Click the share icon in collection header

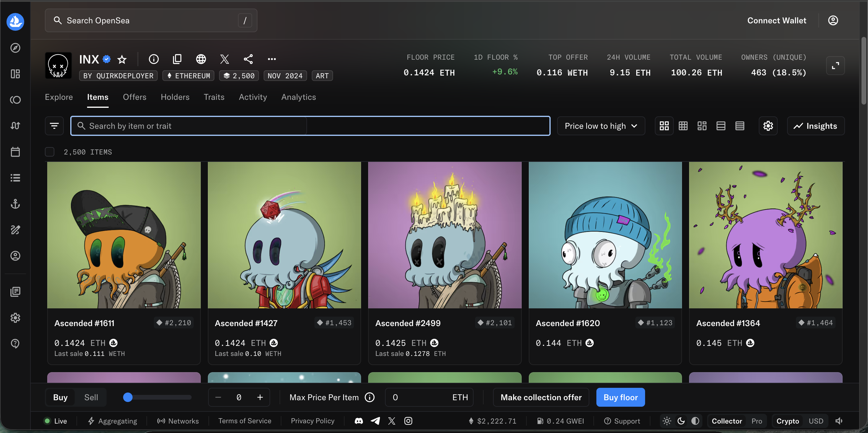pos(248,59)
